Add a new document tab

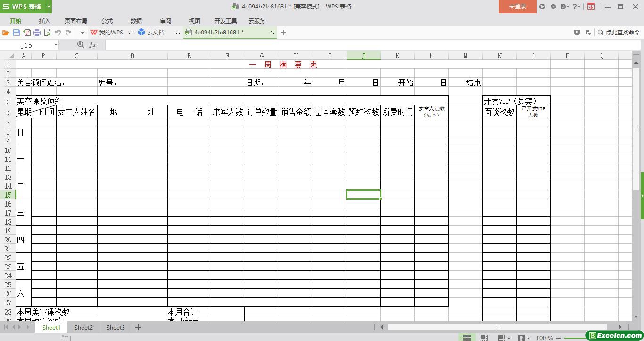283,33
